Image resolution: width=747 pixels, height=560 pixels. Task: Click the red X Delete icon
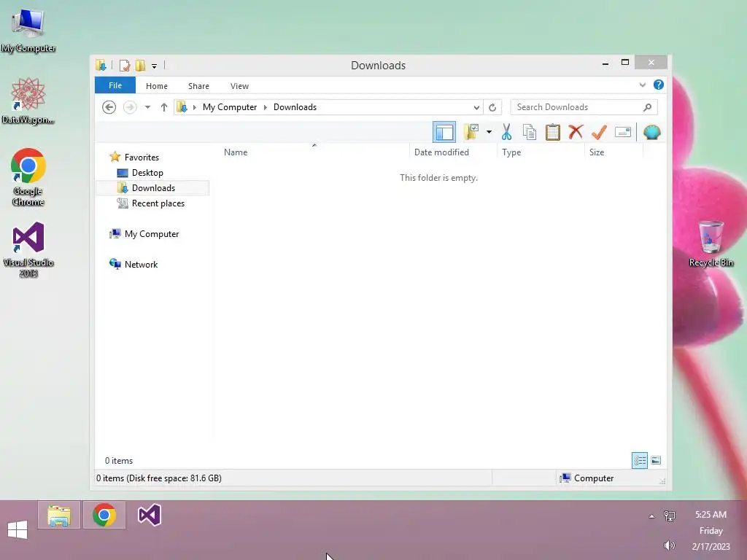[576, 132]
